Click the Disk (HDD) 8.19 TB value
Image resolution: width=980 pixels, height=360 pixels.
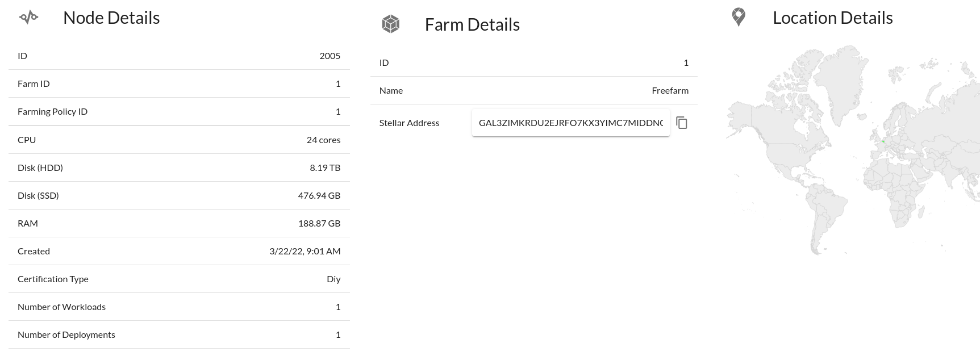(x=325, y=168)
